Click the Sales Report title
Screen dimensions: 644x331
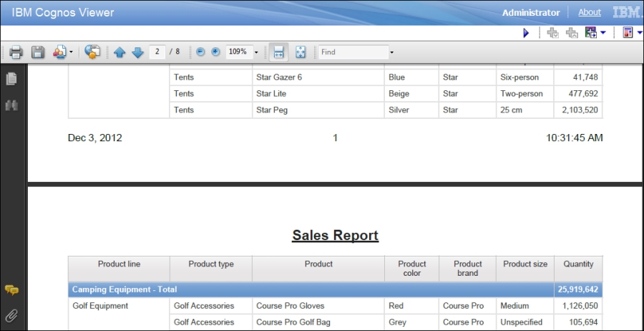coord(335,235)
